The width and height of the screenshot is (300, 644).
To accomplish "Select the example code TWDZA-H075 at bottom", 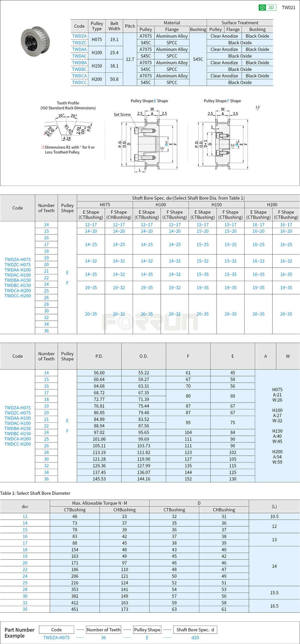I will coord(57,638).
